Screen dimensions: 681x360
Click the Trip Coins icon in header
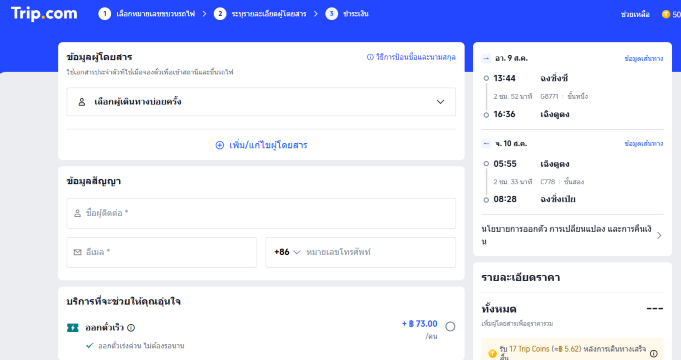[666, 14]
